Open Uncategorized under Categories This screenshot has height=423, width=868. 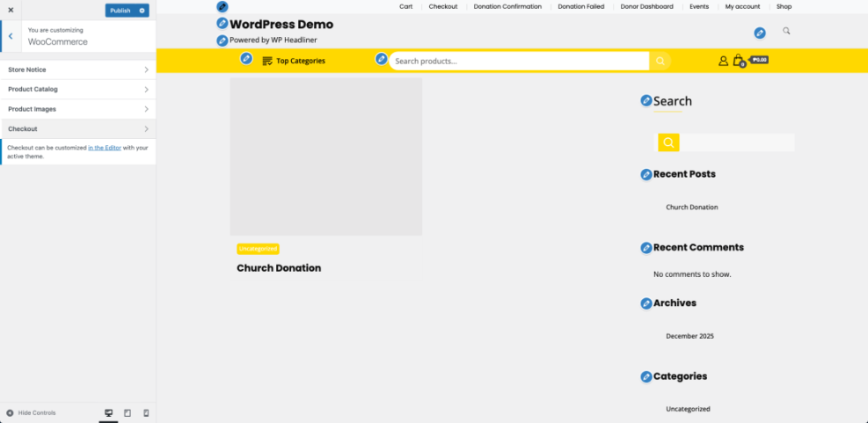click(x=688, y=409)
